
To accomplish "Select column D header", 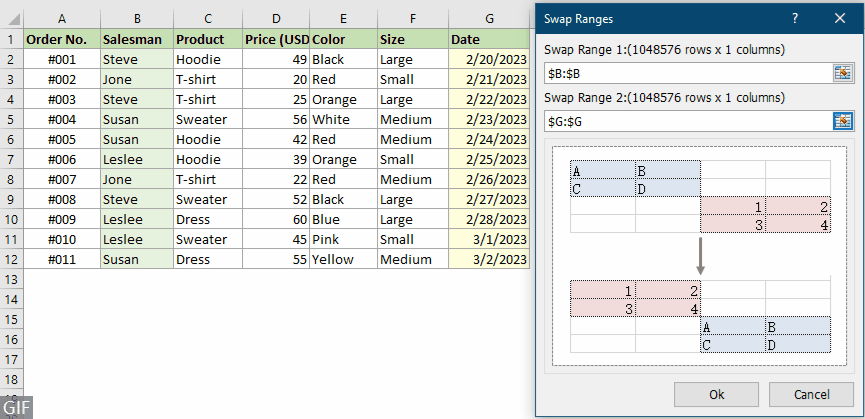I will (275, 18).
